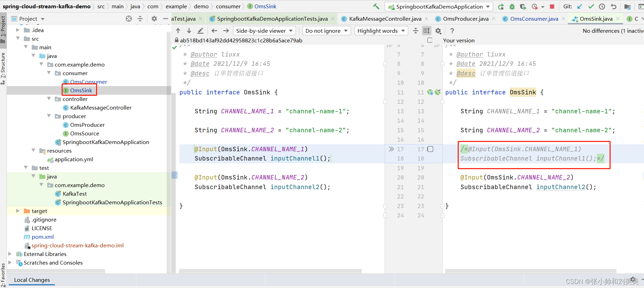Open the Local Changes tab

click(x=32, y=280)
